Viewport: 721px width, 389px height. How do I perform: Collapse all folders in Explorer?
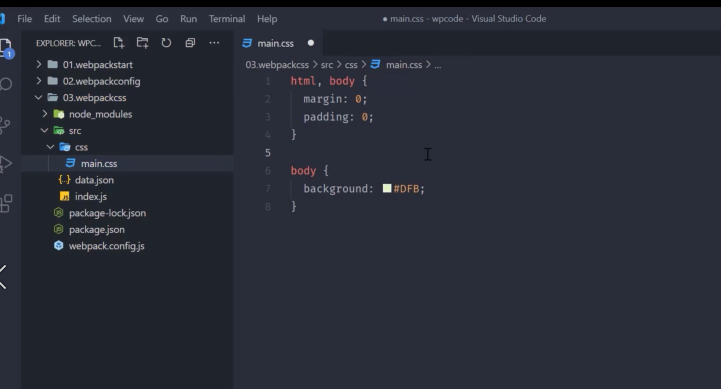(x=190, y=43)
